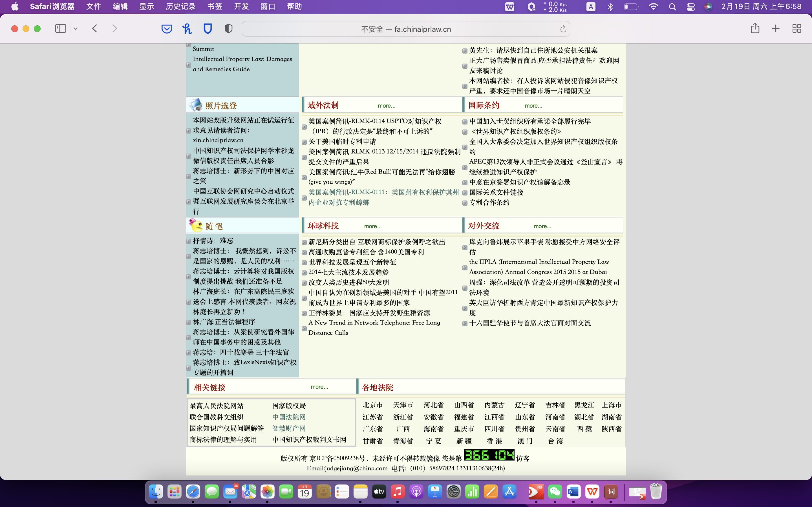Screen dimensions: 812x507
Task: Open the sidebar dropdown chevron
Action: point(76,28)
